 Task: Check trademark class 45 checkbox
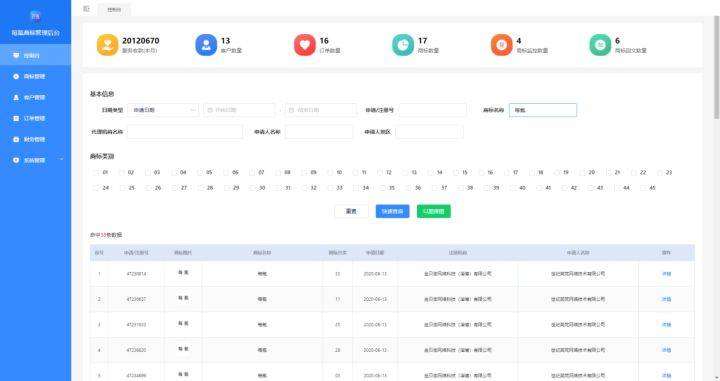pos(643,188)
